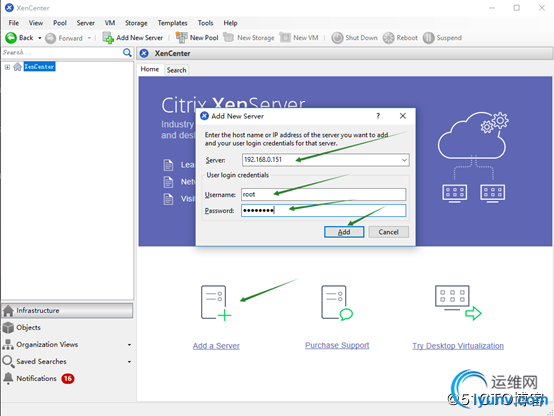Close the Add New Server dialog

tap(403, 116)
